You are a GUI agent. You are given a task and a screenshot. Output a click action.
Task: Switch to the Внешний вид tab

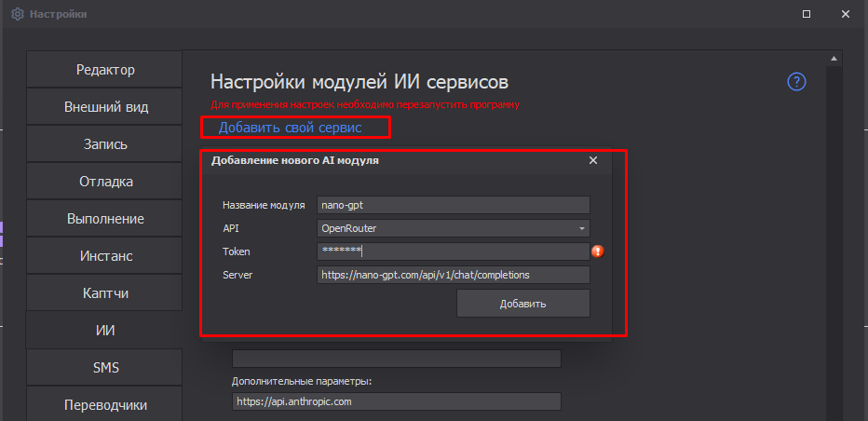point(104,106)
